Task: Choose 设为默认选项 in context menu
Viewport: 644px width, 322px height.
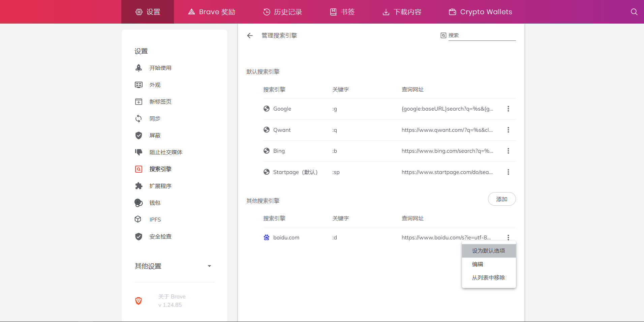Action: [x=489, y=251]
